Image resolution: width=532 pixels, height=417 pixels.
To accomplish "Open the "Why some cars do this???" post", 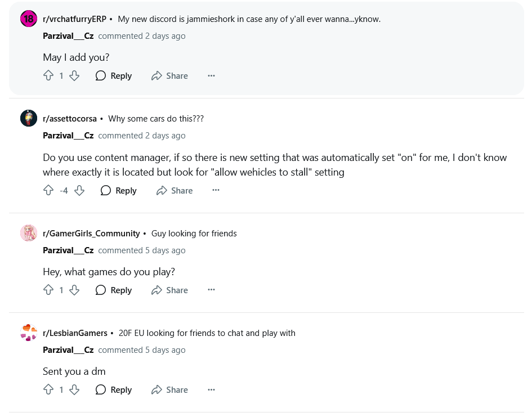I will pyautogui.click(x=156, y=119).
